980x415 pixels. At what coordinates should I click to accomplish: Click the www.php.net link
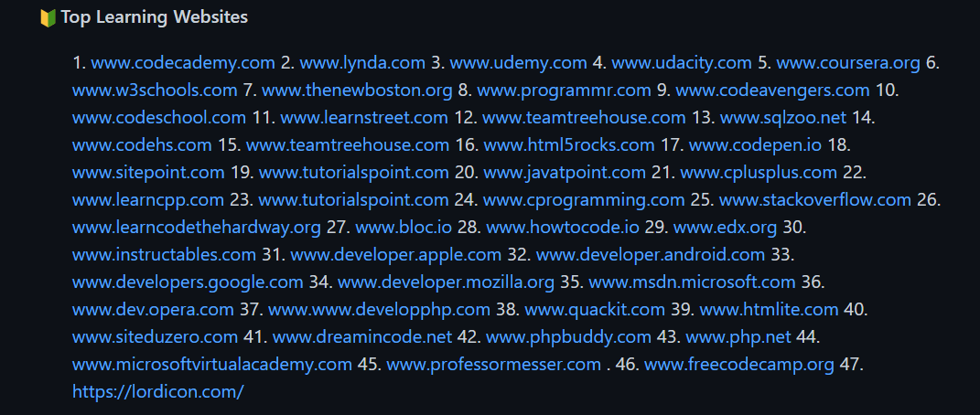738,337
